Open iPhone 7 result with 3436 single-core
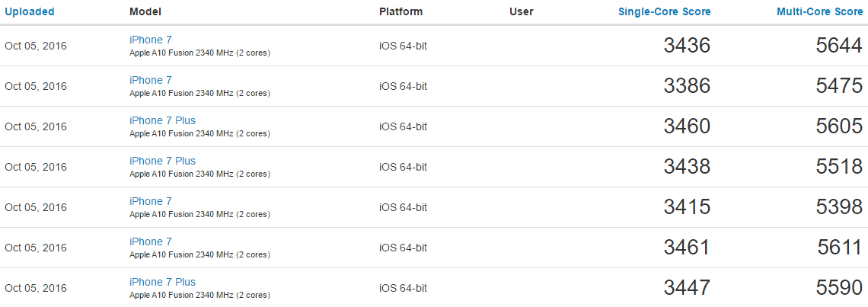This screenshot has height=307, width=868. click(151, 40)
